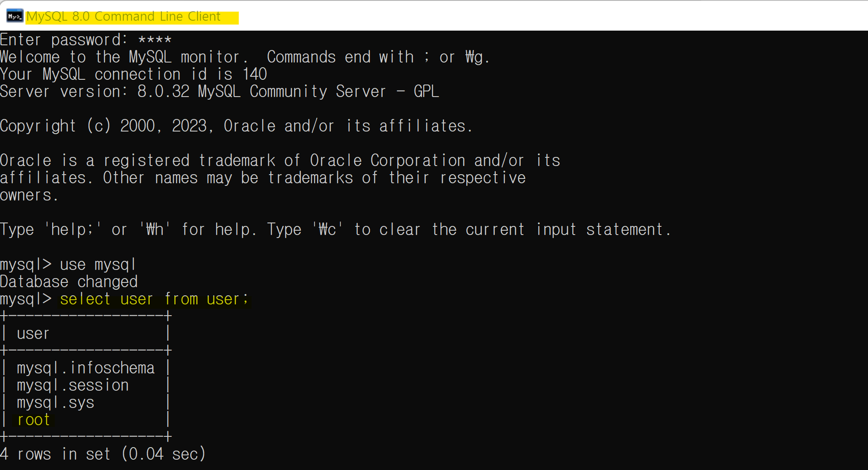Click the 'Enter password: ****' line
The image size is (868, 470).
[86, 40]
